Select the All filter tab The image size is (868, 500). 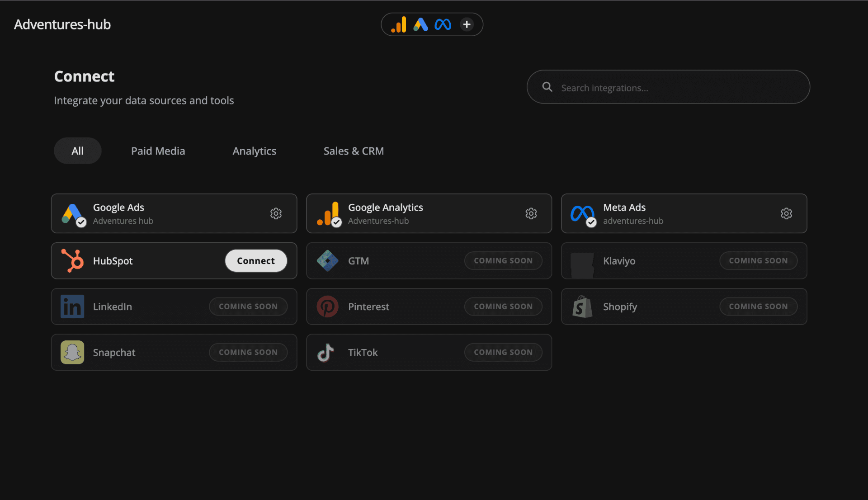[78, 151]
